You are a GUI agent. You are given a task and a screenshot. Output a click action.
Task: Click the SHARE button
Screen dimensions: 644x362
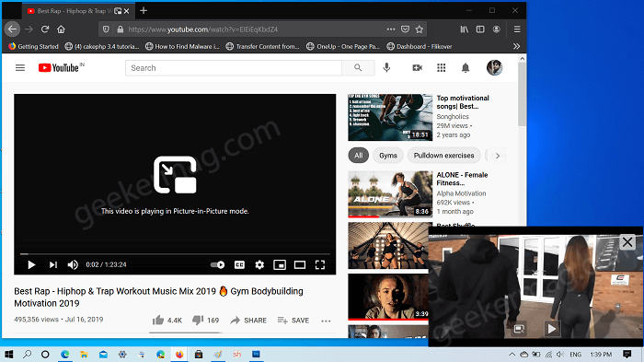tap(248, 320)
